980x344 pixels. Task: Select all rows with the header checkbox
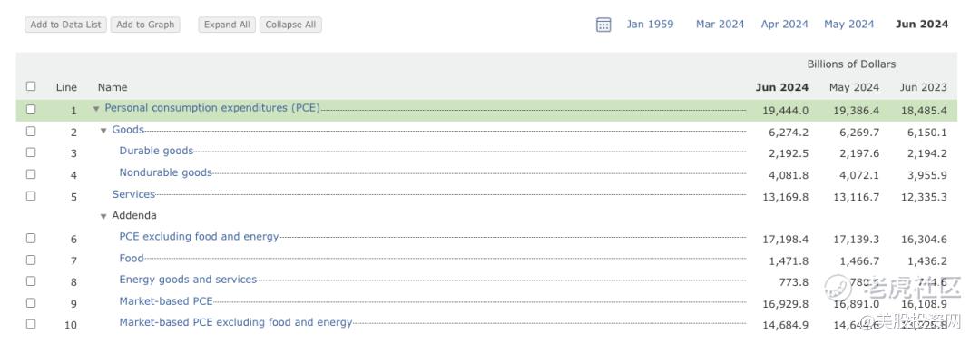[31, 86]
